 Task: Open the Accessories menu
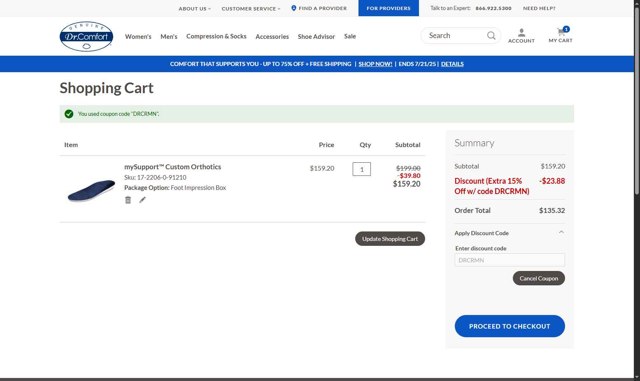coord(272,36)
